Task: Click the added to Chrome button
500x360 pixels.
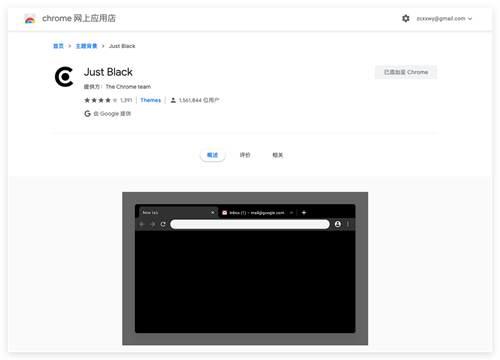Action: (406, 72)
